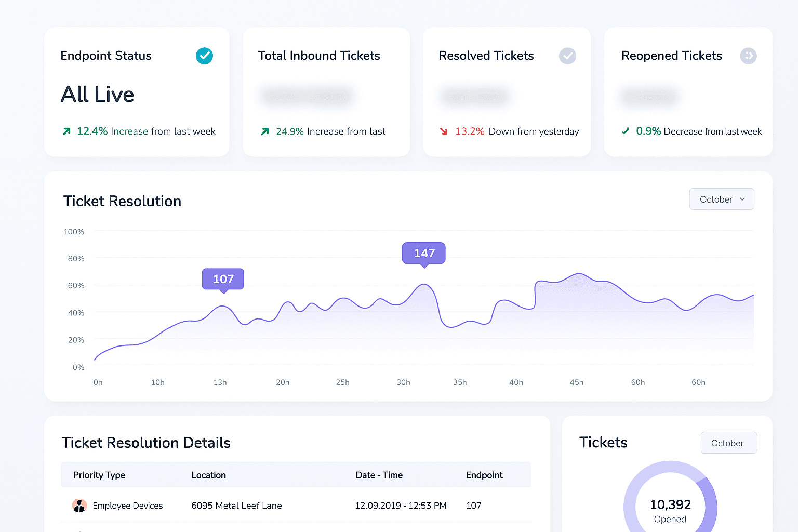Click the All Live status text
The width and height of the screenshot is (798, 532).
tap(98, 95)
